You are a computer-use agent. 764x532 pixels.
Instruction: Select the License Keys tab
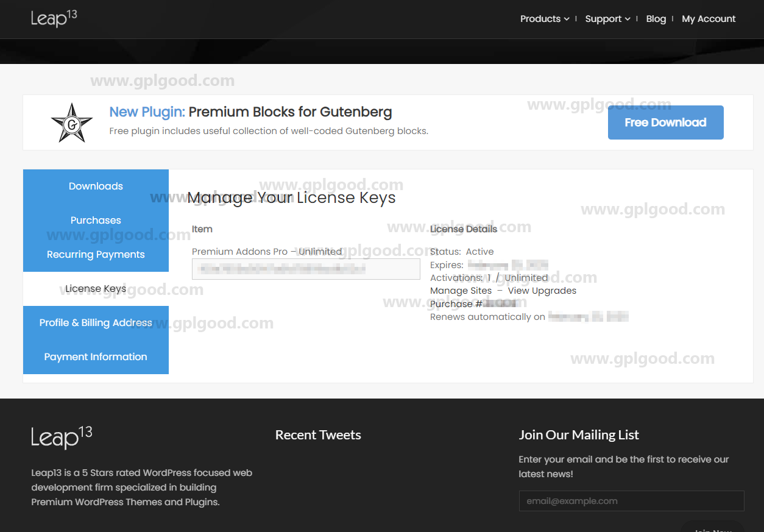(x=96, y=289)
